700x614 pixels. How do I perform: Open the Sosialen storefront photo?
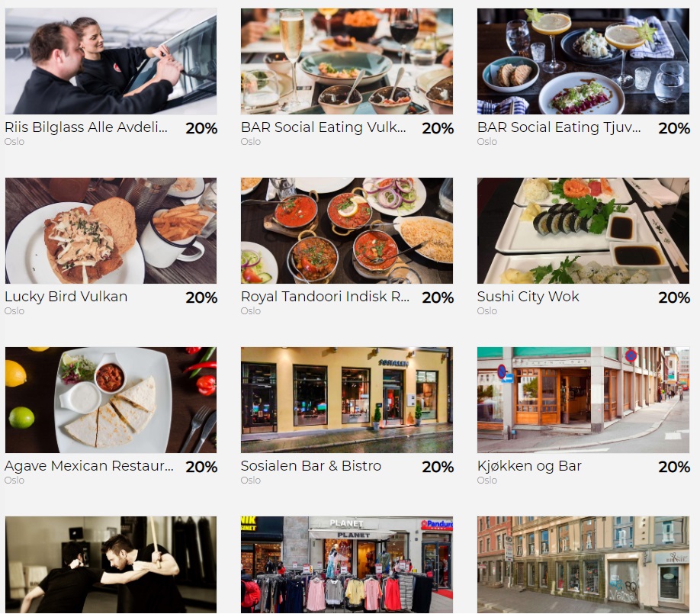[347, 400]
